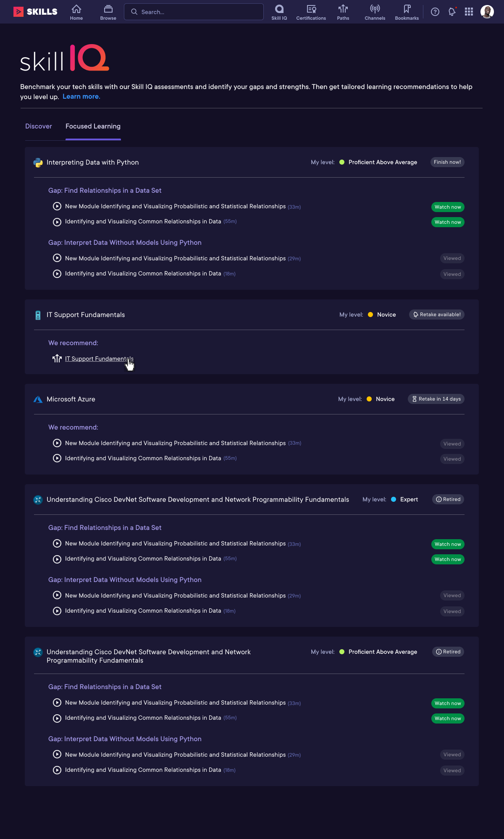Click Retake in 14 days for Azure
The height and width of the screenshot is (839, 504).
[x=436, y=399]
